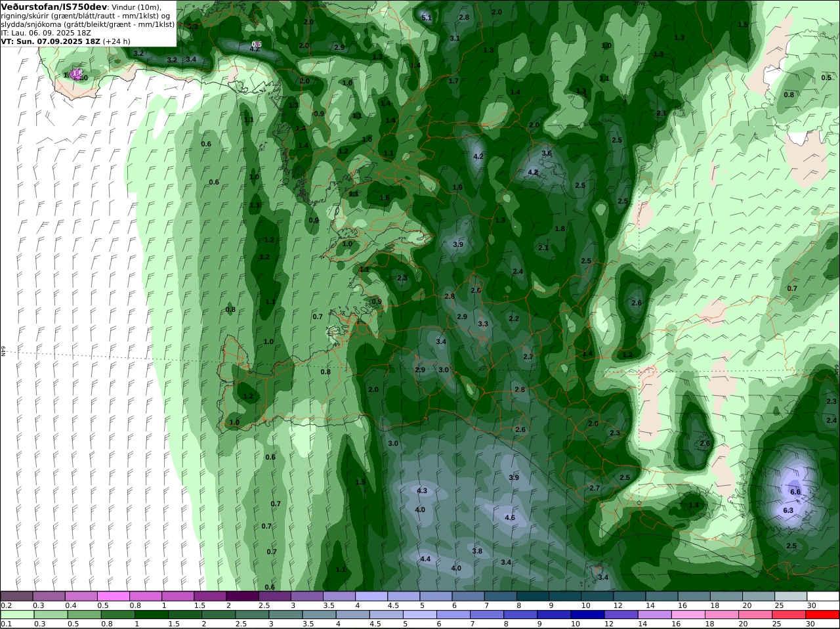Click the 1.8 precipitation value on the map
The image size is (840, 629).
[560, 228]
